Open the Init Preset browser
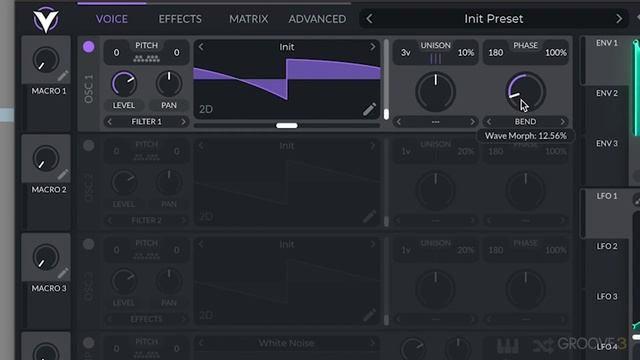The height and width of the screenshot is (360, 640). point(493,18)
